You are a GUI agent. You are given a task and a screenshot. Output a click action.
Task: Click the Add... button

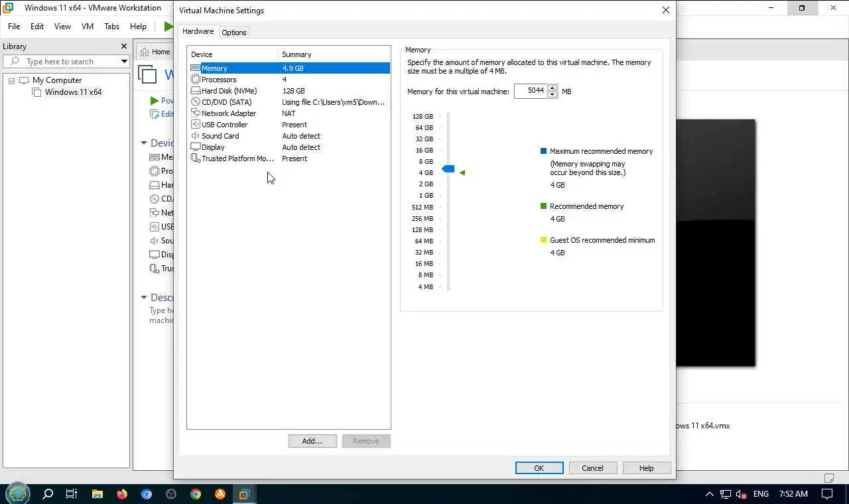click(x=312, y=441)
